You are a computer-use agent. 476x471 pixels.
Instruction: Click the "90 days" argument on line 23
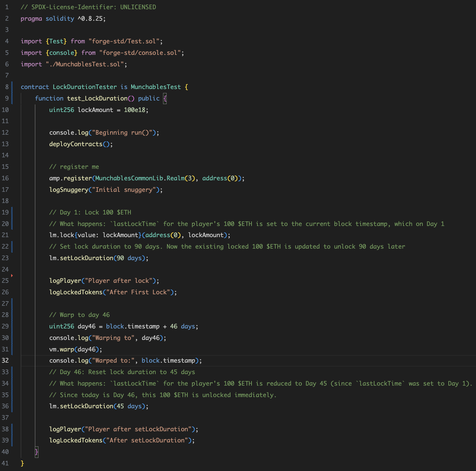point(129,258)
